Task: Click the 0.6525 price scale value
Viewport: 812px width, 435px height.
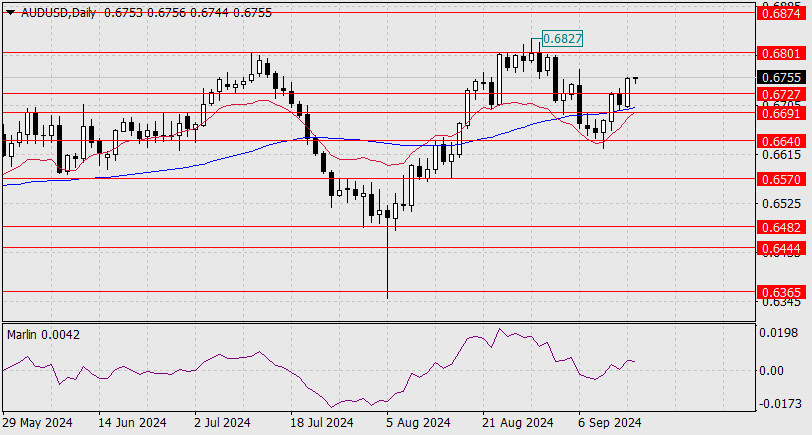Action: coord(780,203)
